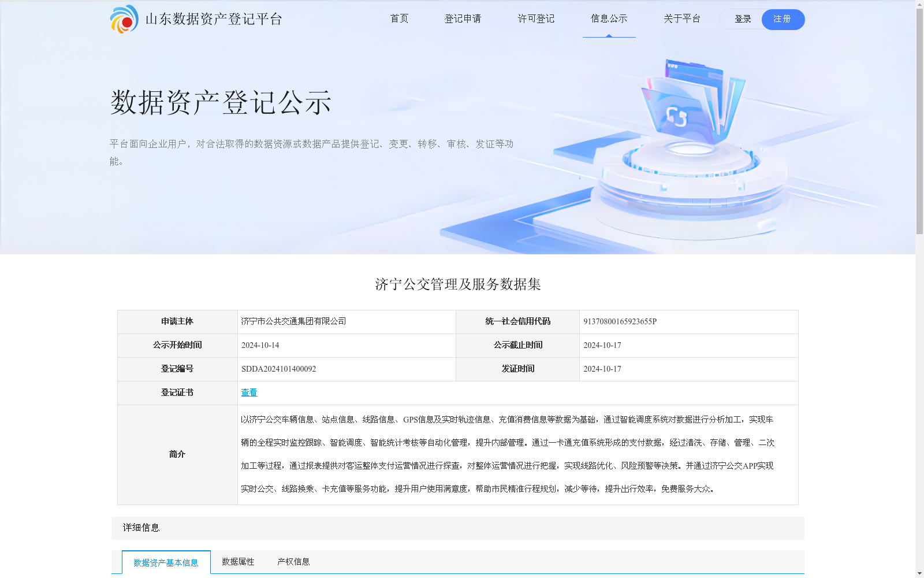Click the 济宁公交管理及服务数据集 heading
Screen dimensions: 924x578
click(x=457, y=284)
